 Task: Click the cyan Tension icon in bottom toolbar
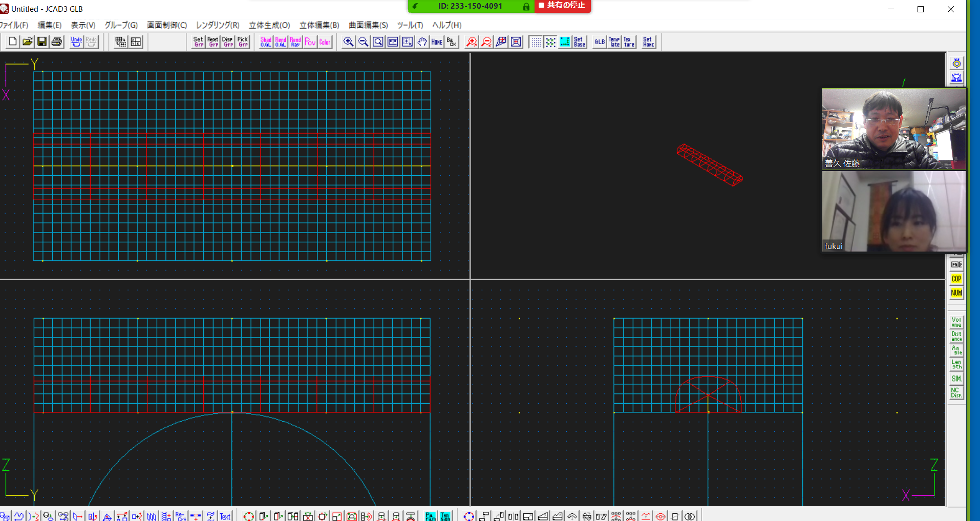coord(445,516)
